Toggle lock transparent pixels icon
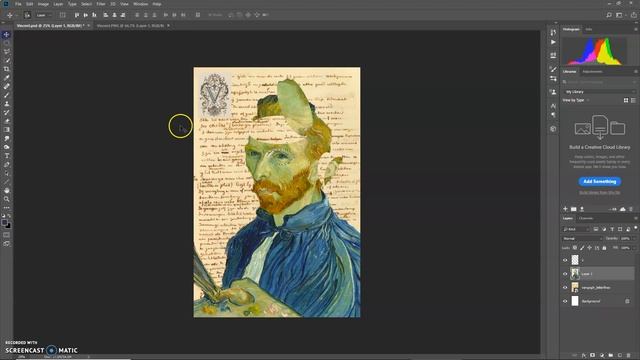640x360 pixels. (575, 248)
